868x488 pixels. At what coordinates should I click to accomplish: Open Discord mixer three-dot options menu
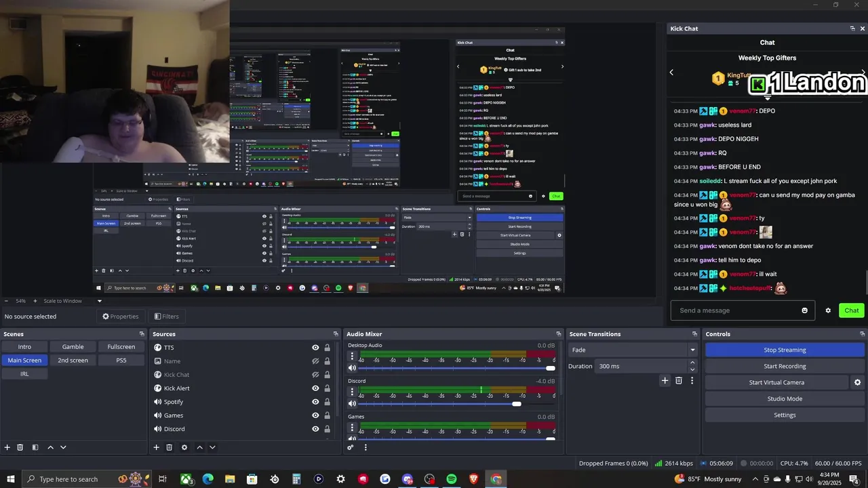pos(352,392)
